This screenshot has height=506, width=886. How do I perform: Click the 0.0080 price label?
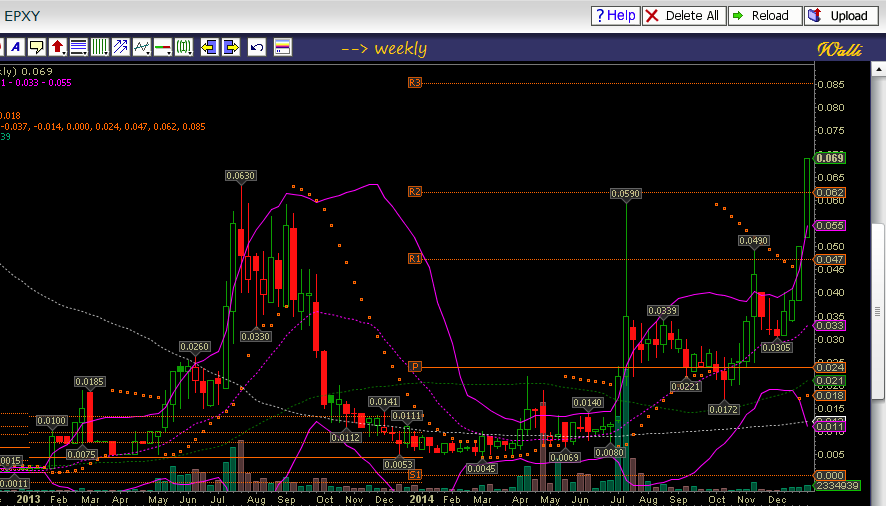point(610,452)
